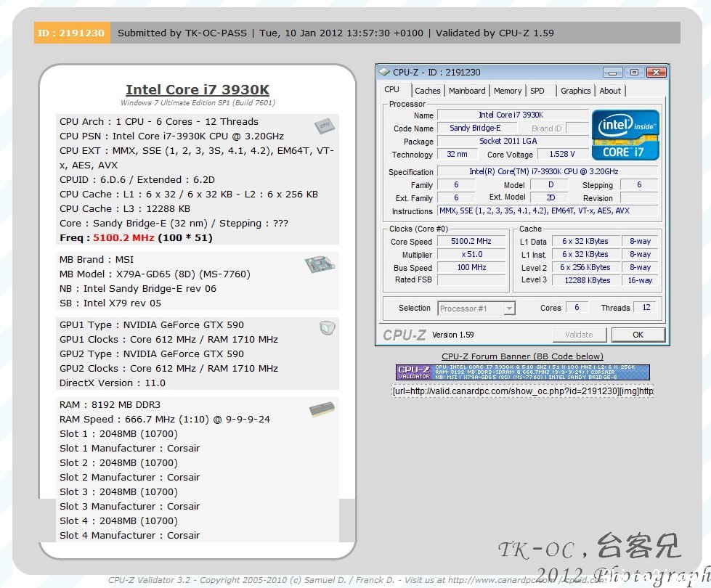The image size is (711, 588).
Task: Click the Multiplier value x 51.0
Action: pyautogui.click(x=471, y=255)
